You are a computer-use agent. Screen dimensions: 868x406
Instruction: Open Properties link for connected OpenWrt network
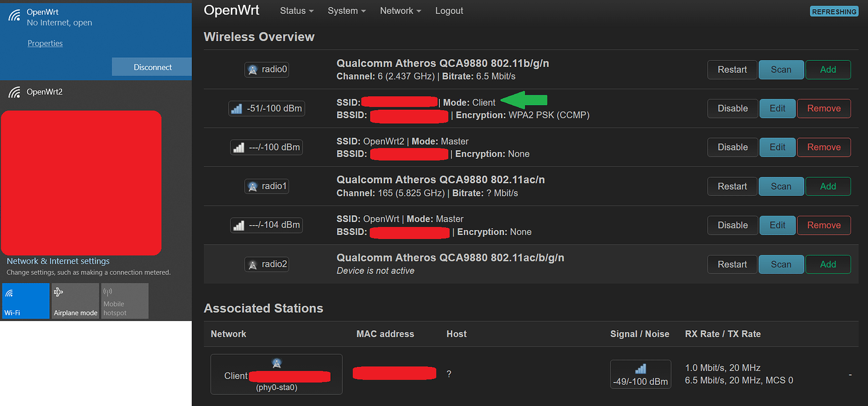pos(45,43)
